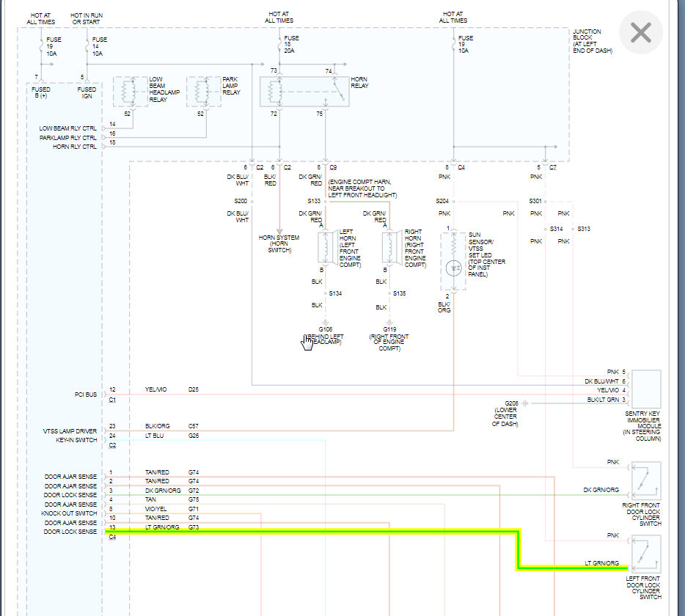Select the left front door lock switch symbol
This screenshot has height=616, width=685.
646,554
